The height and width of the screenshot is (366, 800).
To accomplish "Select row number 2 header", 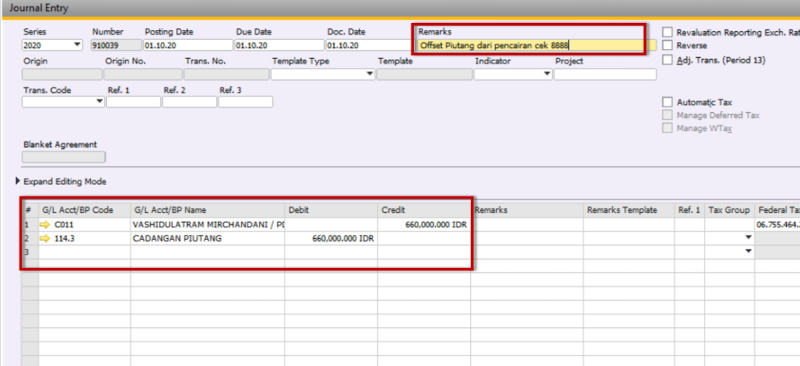I will (x=30, y=238).
